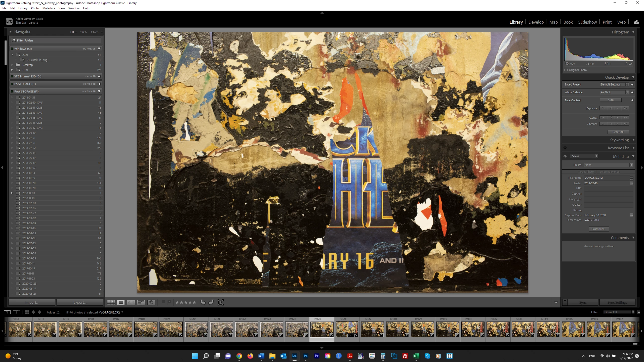Set flag as rejected in toolbar
This screenshot has width=644, height=362.
click(x=169, y=302)
